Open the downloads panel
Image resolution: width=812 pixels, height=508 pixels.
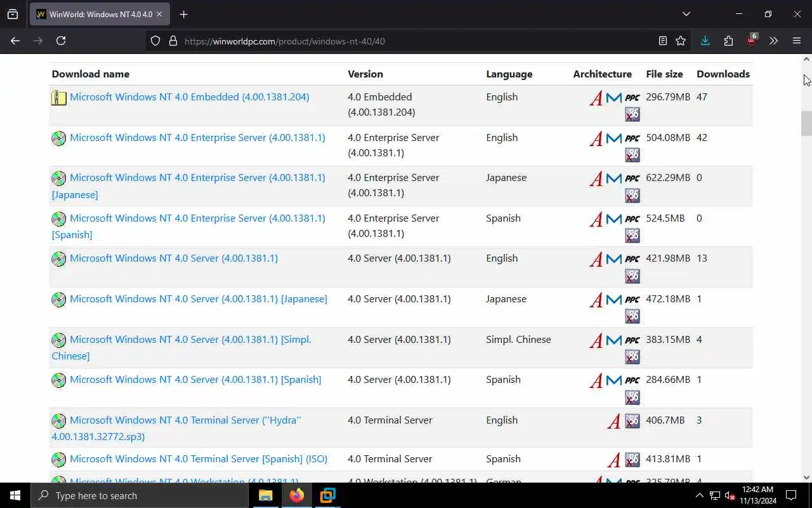705,41
